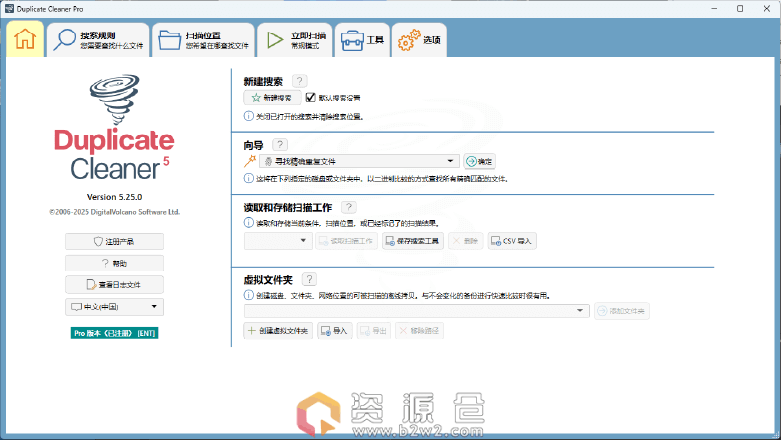Toggle the default search settings checkbox
Screen dimensions: 781x440
tap(311, 98)
